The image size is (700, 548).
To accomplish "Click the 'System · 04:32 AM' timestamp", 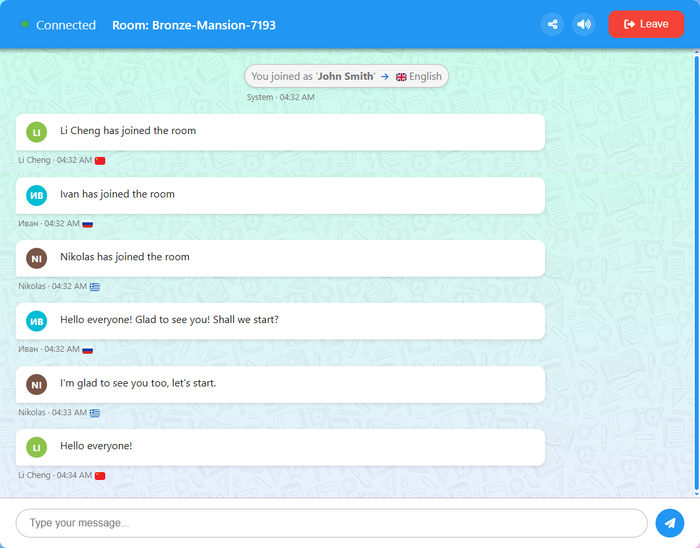I will (x=280, y=97).
